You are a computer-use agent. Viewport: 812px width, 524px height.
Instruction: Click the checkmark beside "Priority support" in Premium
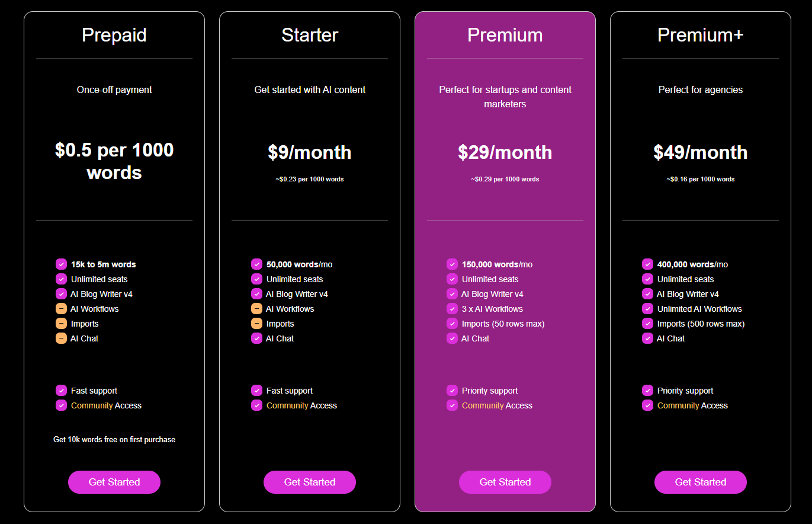452,391
